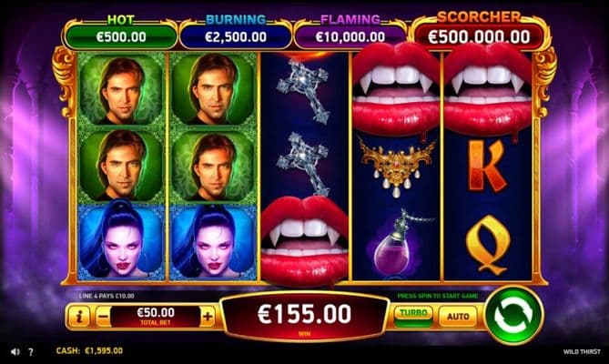This screenshot has width=609, height=364.
Task: Mute sound with the speaker icon
Action: 15,351
